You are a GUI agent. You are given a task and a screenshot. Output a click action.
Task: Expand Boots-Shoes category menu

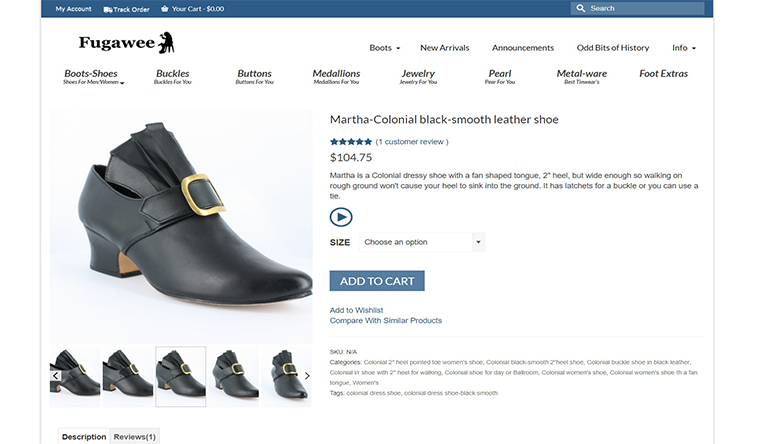pos(91,75)
